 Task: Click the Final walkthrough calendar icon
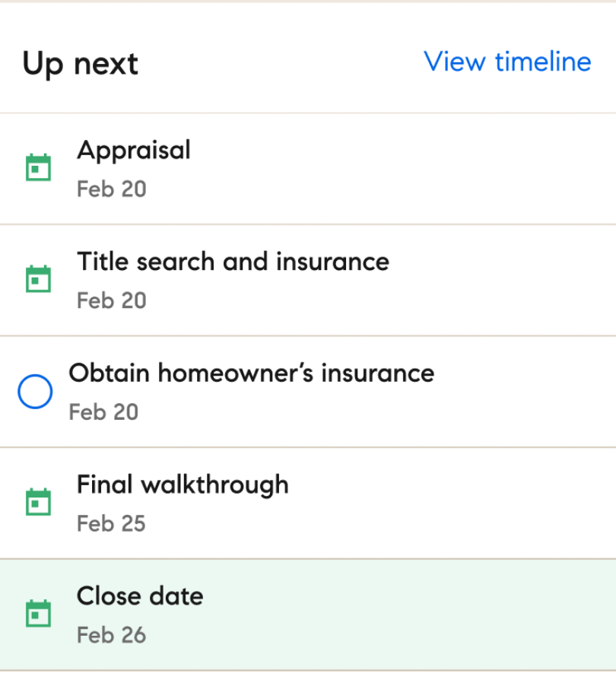click(x=39, y=502)
